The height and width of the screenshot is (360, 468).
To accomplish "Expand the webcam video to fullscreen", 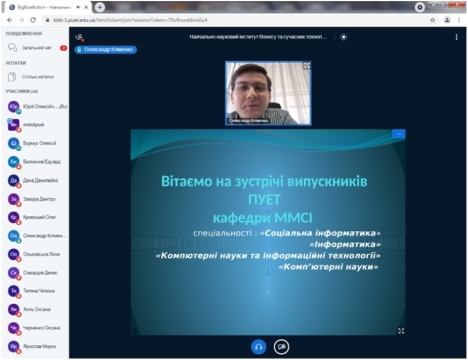I will (x=306, y=66).
